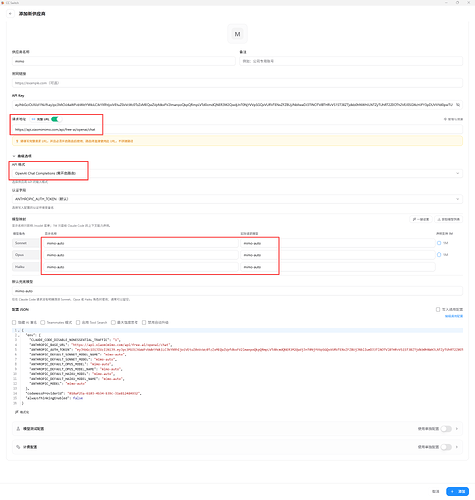Image resolution: width=475 pixels, height=500 pixels.
Task: Click the provider name field containing mimo
Action: tap(124, 61)
